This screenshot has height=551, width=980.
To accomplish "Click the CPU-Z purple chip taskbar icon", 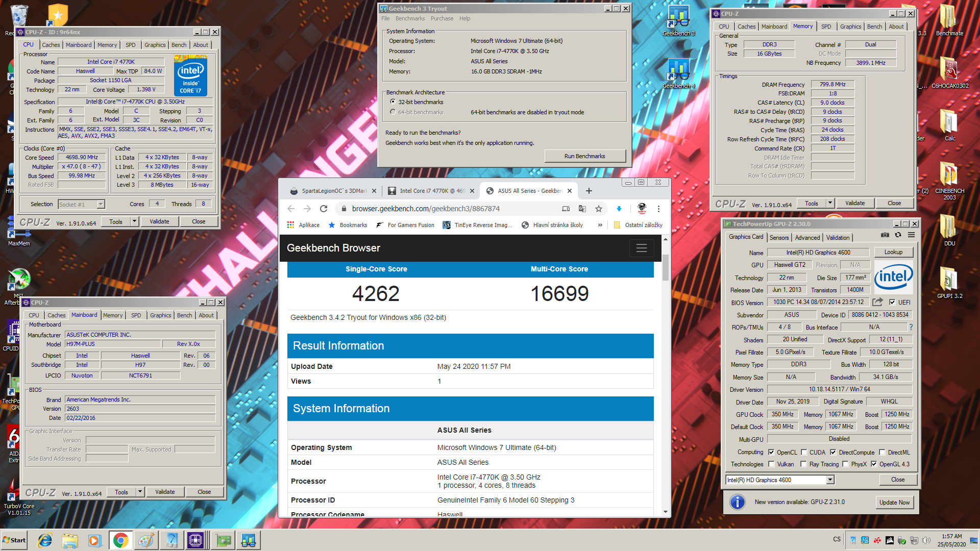I will [195, 540].
